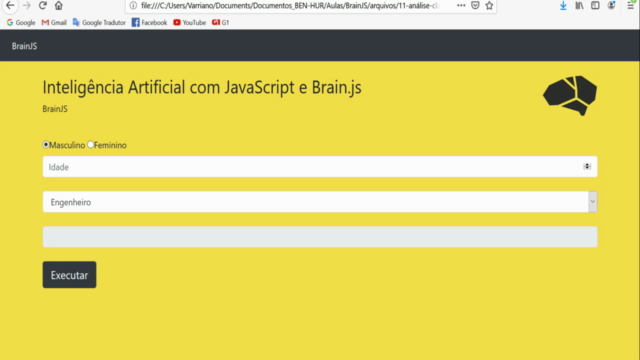Click the site information icon in address bar
This screenshot has width=640, height=360.
click(x=133, y=5)
